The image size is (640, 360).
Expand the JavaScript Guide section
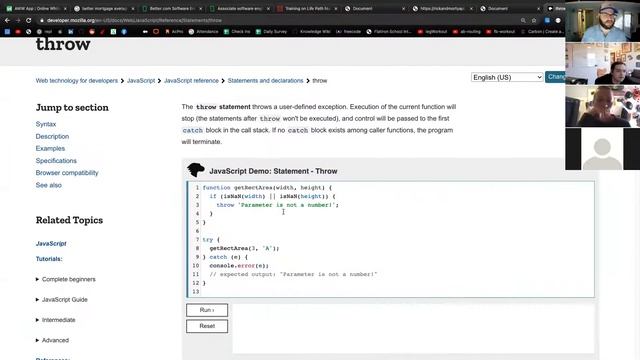tap(62, 300)
